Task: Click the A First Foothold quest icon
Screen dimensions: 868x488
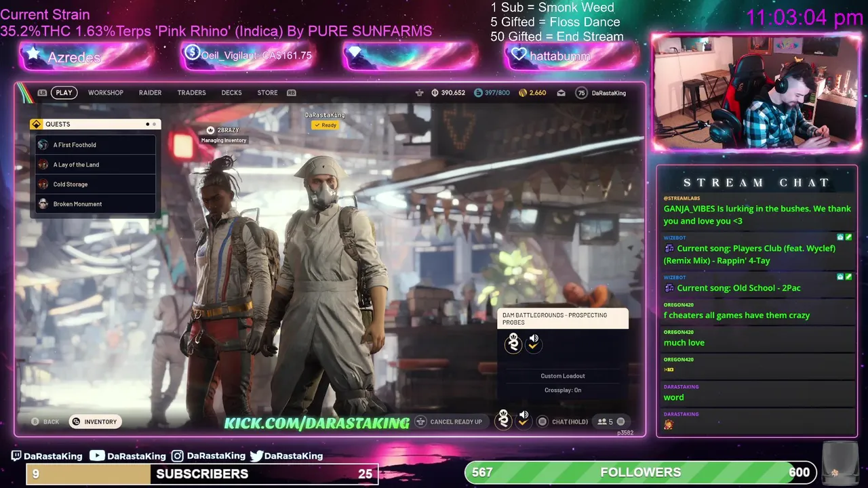Action: (43, 145)
